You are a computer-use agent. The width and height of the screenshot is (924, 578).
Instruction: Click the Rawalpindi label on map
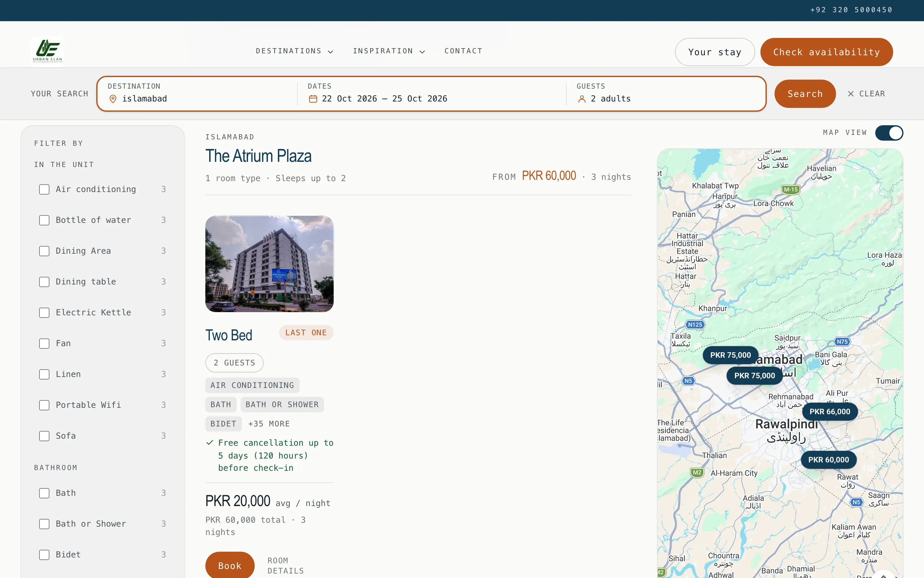point(786,424)
